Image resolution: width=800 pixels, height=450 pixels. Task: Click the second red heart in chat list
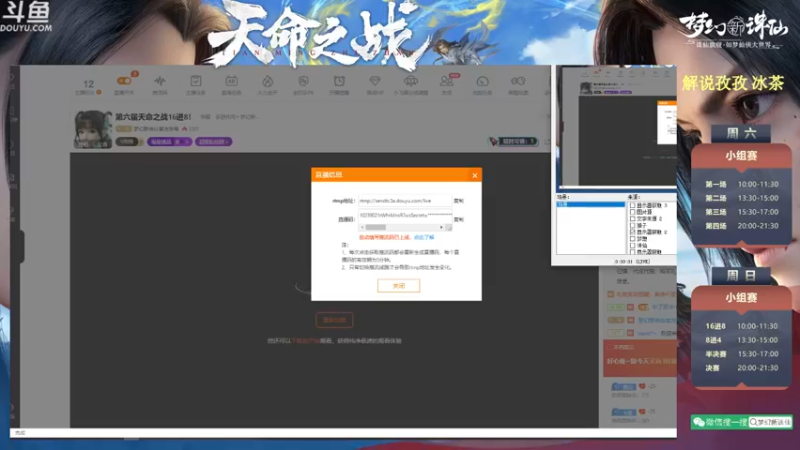[642, 411]
